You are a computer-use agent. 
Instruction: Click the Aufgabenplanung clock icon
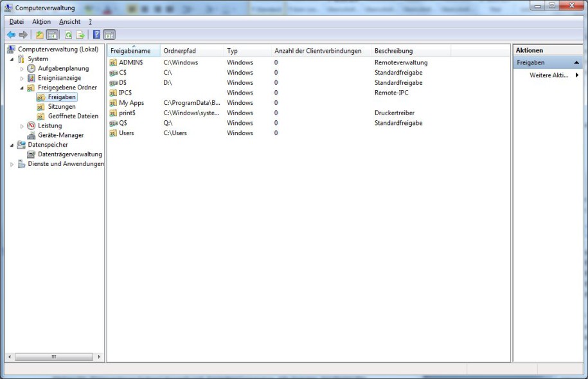pos(31,68)
